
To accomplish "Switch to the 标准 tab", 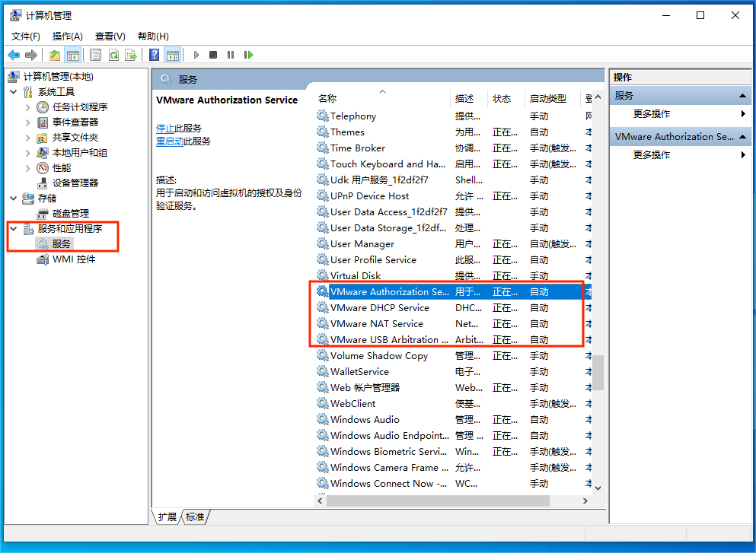I will coord(195,517).
